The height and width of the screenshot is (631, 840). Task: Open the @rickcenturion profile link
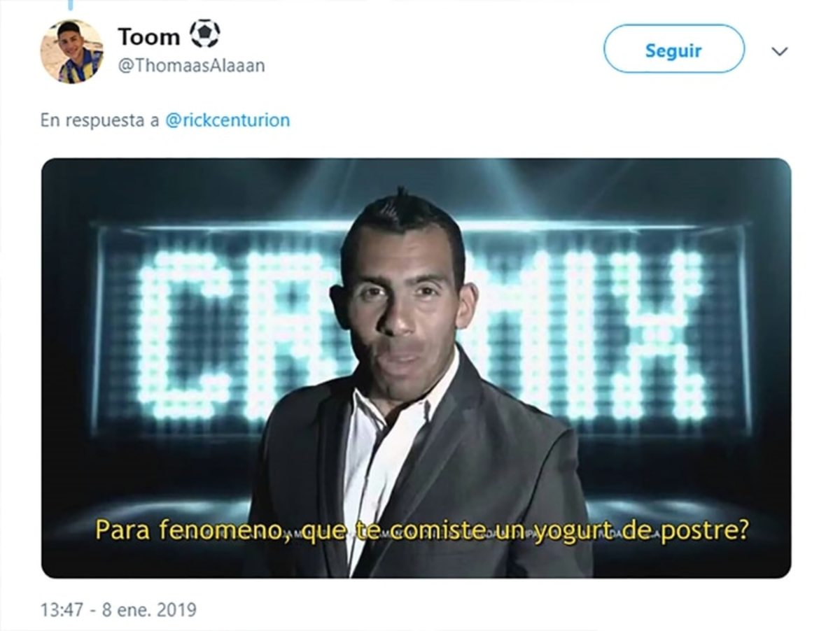point(227,120)
